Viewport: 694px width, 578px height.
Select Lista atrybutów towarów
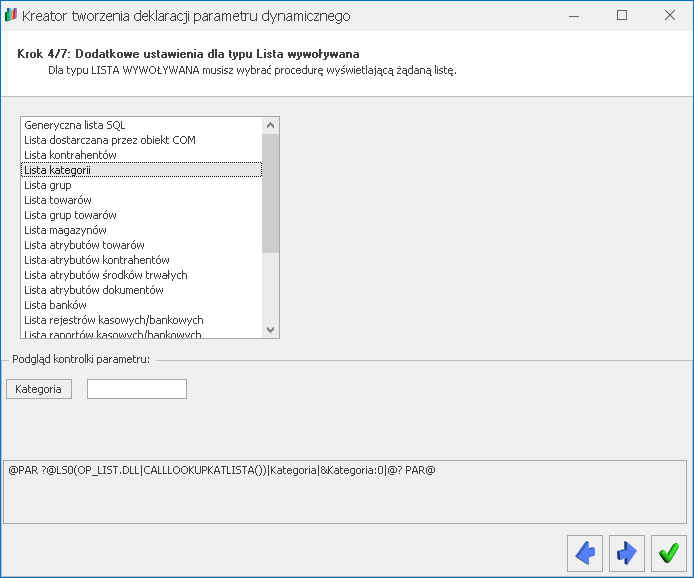(x=141, y=245)
